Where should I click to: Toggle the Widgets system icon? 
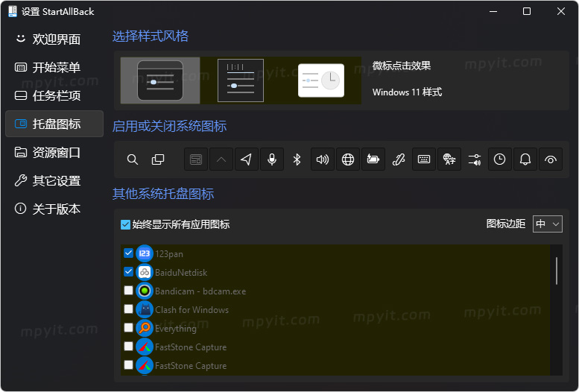(196, 159)
